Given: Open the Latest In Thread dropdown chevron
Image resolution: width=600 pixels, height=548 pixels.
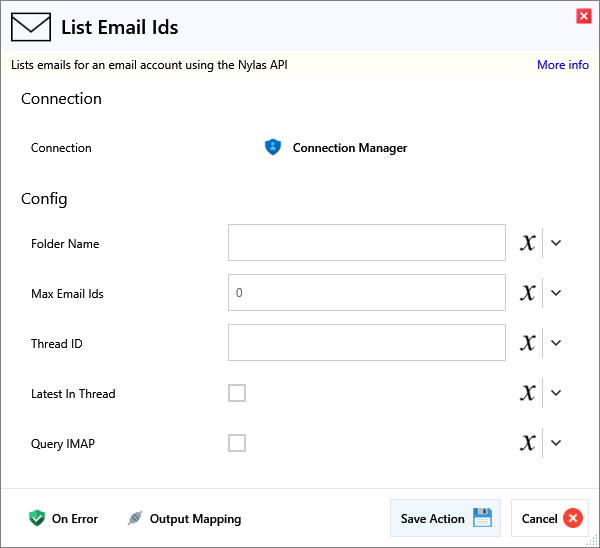Looking at the screenshot, I should point(557,393).
